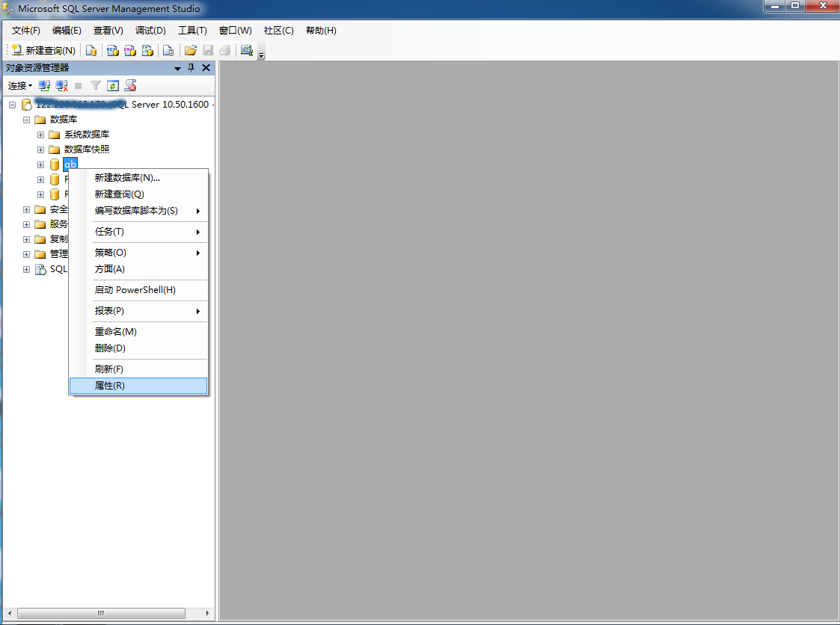Collapse the 数据库 tree node
The image size is (840, 625).
tap(26, 120)
